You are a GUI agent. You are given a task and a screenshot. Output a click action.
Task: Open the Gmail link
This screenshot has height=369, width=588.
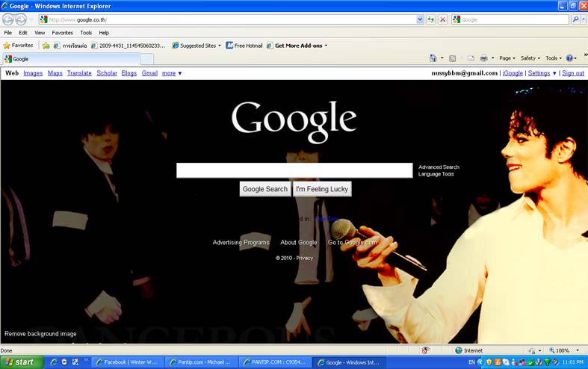[x=149, y=73]
